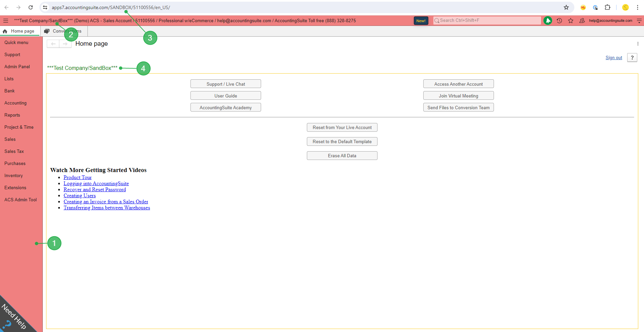This screenshot has width=644, height=332.
Task: Open Sales Tax section in sidebar
Action: point(14,152)
